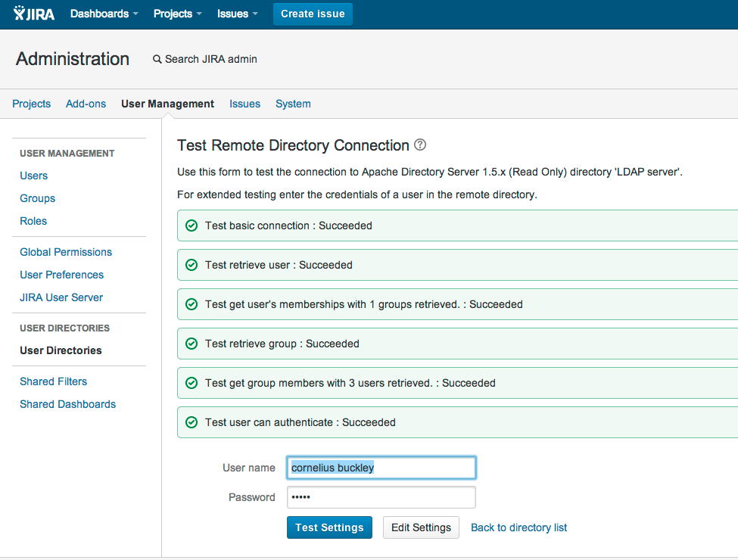Open the Dashboards dropdown menu
This screenshot has width=738, height=560.
coord(104,14)
